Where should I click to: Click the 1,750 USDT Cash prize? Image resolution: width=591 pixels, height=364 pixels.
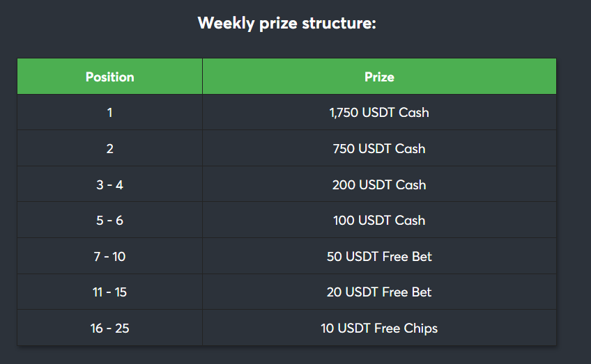(379, 112)
